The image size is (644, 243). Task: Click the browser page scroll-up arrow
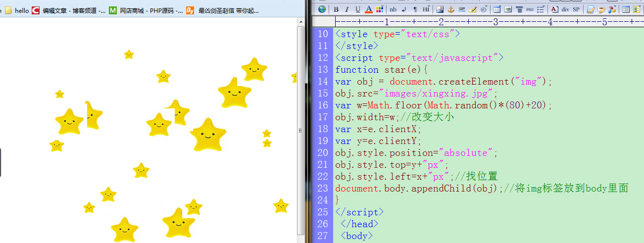tap(300, 22)
